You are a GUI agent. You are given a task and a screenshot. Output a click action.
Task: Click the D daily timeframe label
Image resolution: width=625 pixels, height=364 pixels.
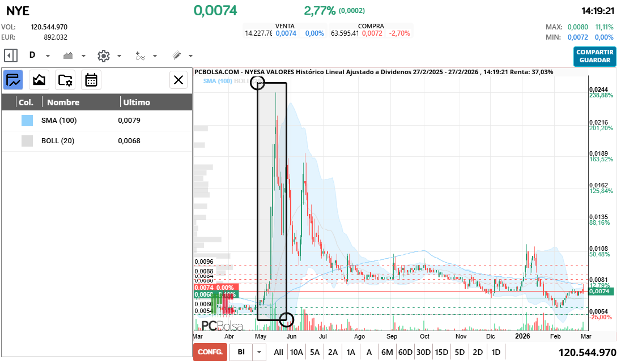(33, 55)
